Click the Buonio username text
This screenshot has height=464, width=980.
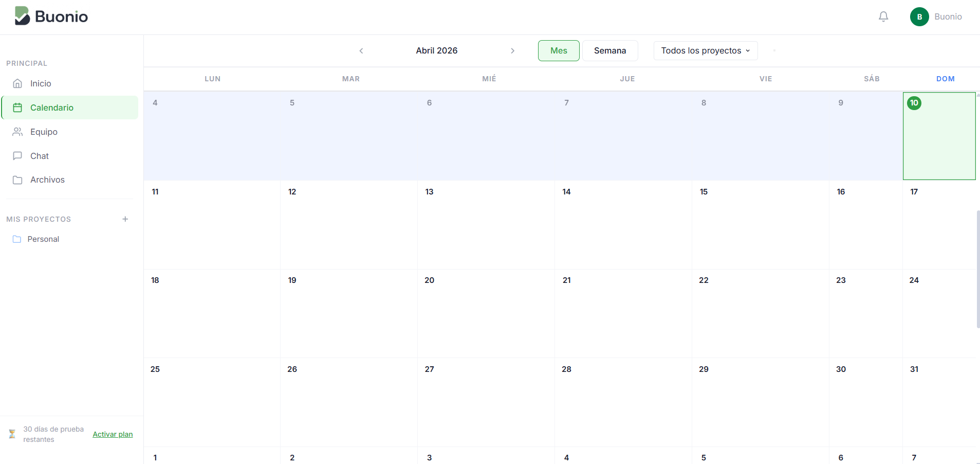(948, 16)
